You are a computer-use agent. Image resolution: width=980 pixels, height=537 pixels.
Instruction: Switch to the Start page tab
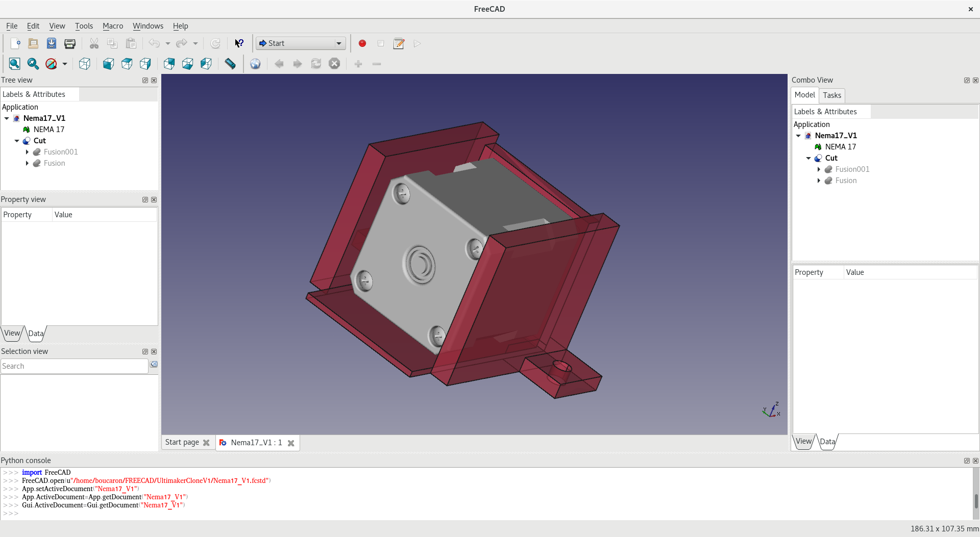coord(182,443)
